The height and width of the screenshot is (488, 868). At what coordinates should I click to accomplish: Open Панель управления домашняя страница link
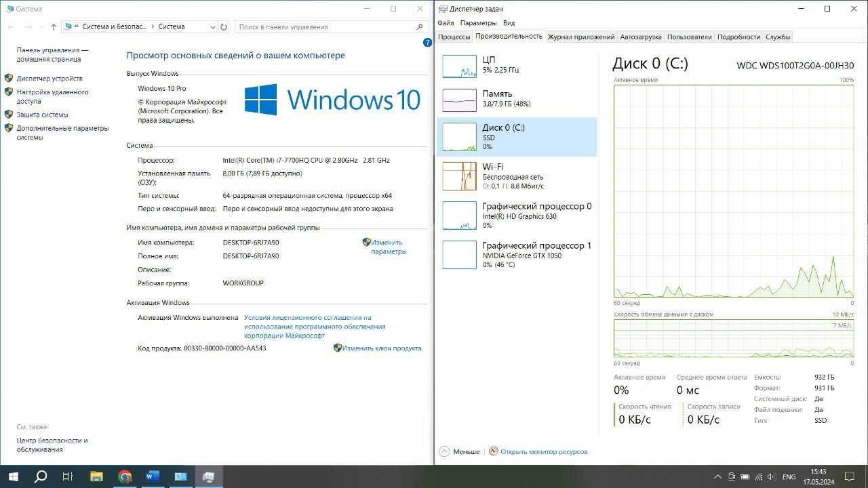[x=53, y=55]
